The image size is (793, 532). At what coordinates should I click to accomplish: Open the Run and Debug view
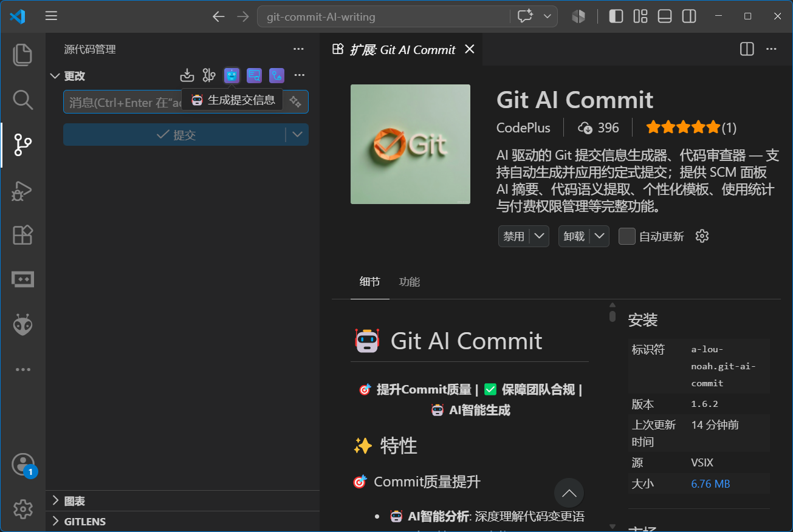click(22, 190)
